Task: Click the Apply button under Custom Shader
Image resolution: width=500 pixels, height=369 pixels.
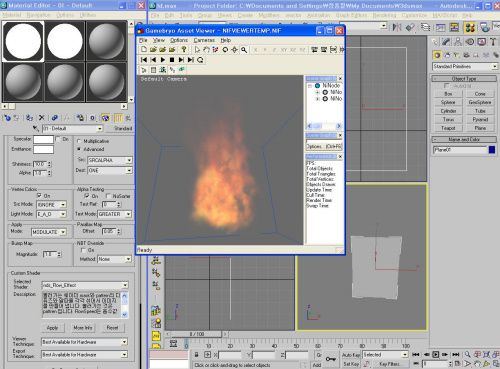Action: (52, 328)
